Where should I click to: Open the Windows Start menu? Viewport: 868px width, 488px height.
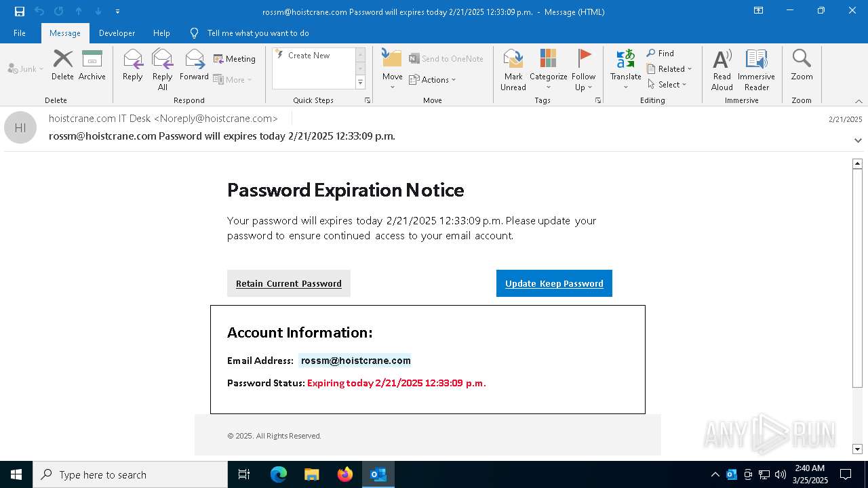pyautogui.click(x=16, y=474)
